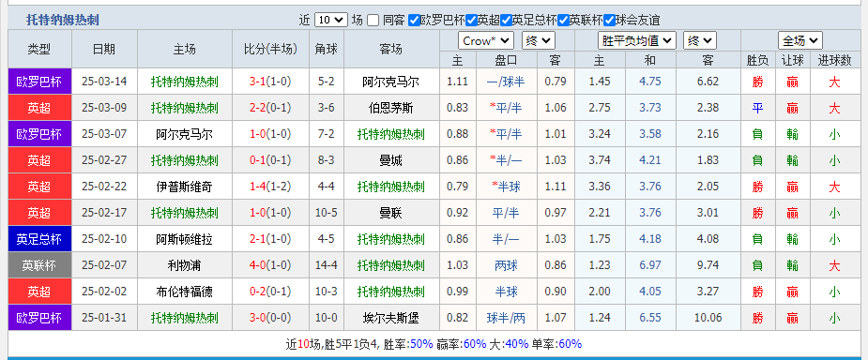Open the recent matches count dropdown showing 10
Viewport: 868px width, 360px height.
[x=331, y=21]
